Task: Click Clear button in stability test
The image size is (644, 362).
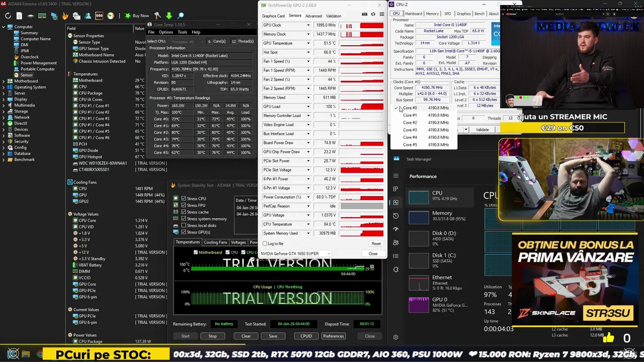Action: click(x=246, y=336)
